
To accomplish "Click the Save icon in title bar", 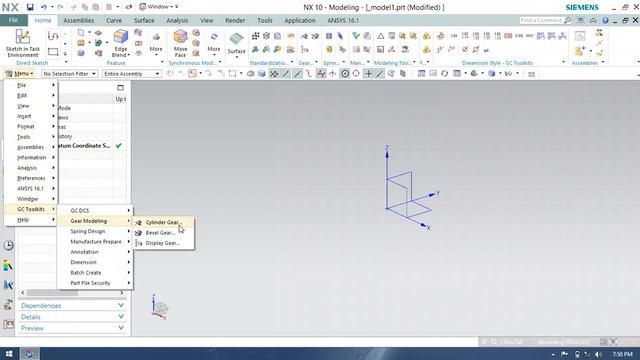I will 30,7.
